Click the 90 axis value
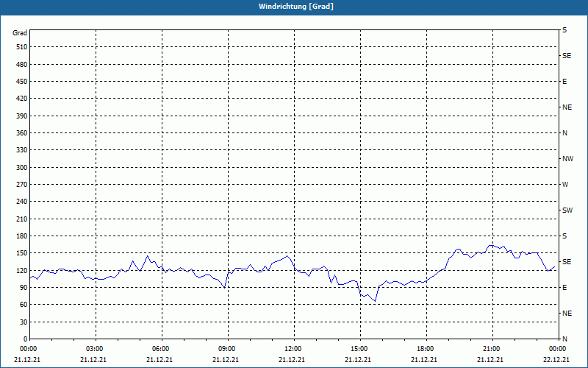The height and width of the screenshot is (368, 588). (24, 288)
